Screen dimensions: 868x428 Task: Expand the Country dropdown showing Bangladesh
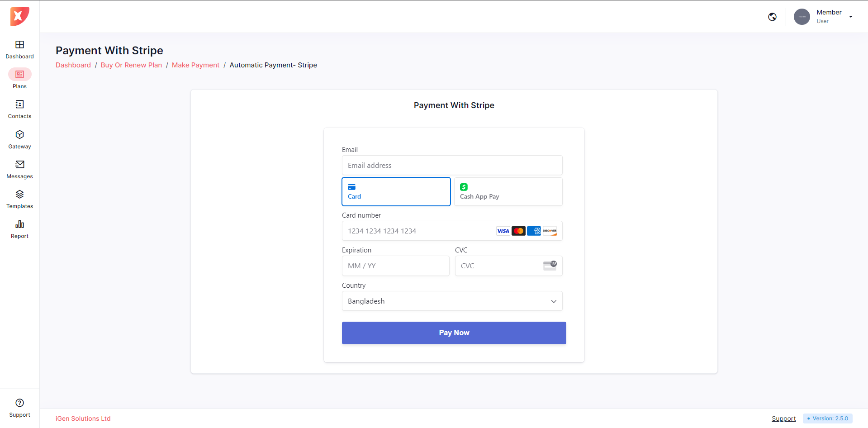tap(452, 301)
